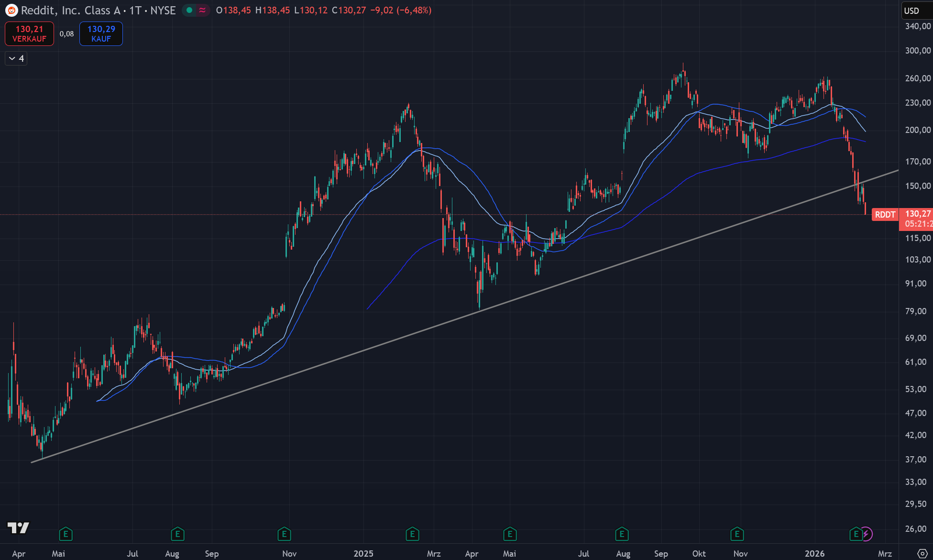Viewport: 933px width, 560px height.
Task: Expand the collapsed indicator legend showing 4
Action: pos(16,58)
